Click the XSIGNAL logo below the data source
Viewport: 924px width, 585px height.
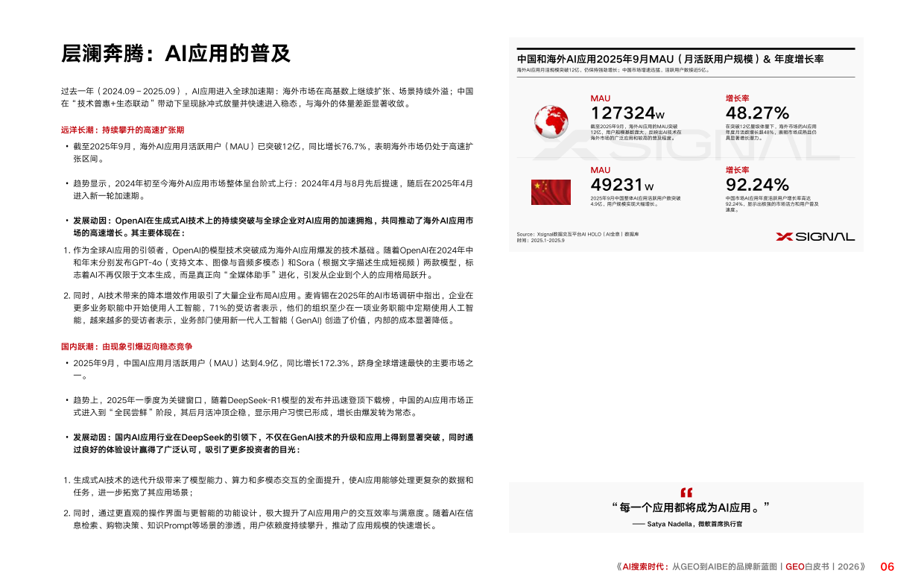pos(818,235)
